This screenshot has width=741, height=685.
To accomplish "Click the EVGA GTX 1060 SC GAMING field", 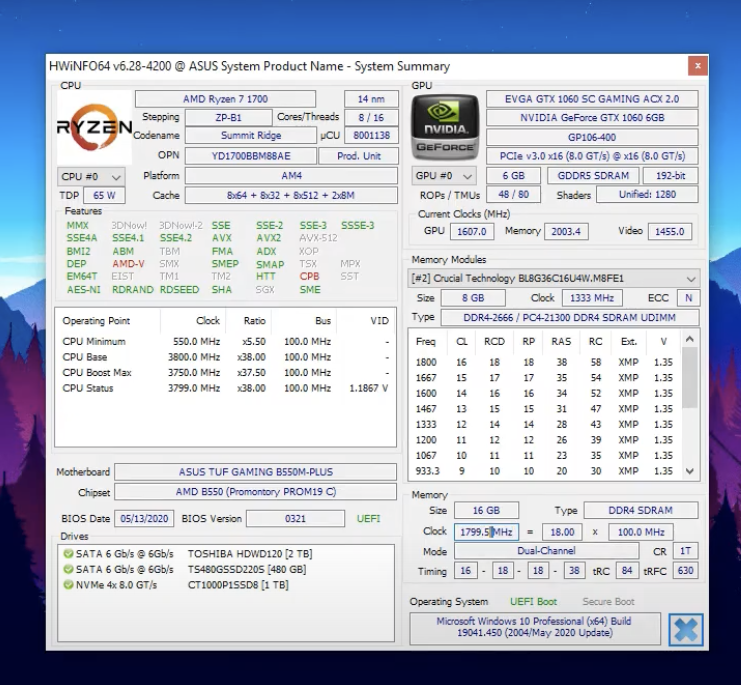I will click(594, 99).
